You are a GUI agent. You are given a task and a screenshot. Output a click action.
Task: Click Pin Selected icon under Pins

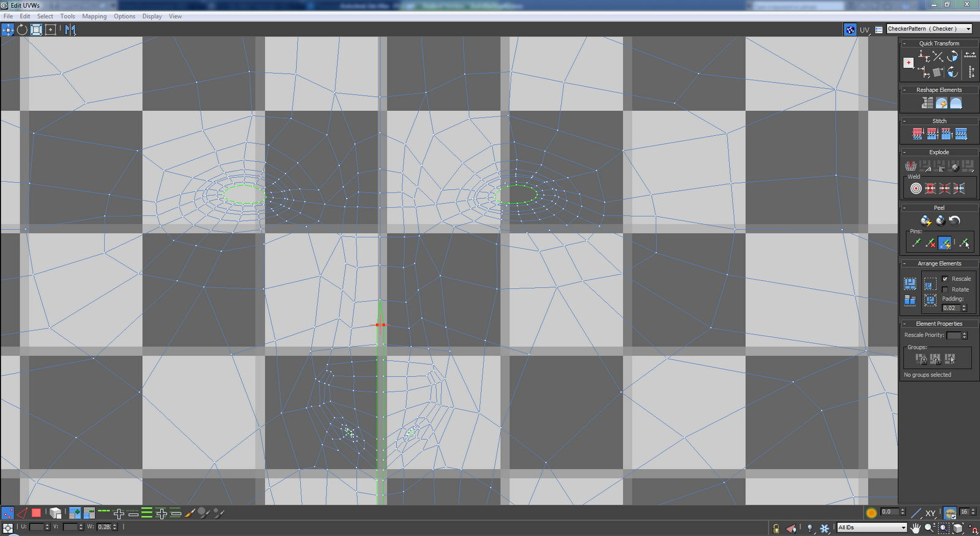tap(917, 243)
